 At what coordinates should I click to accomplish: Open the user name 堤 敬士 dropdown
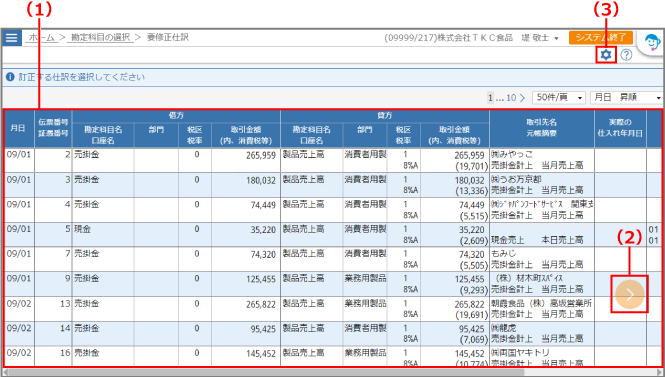click(x=539, y=38)
